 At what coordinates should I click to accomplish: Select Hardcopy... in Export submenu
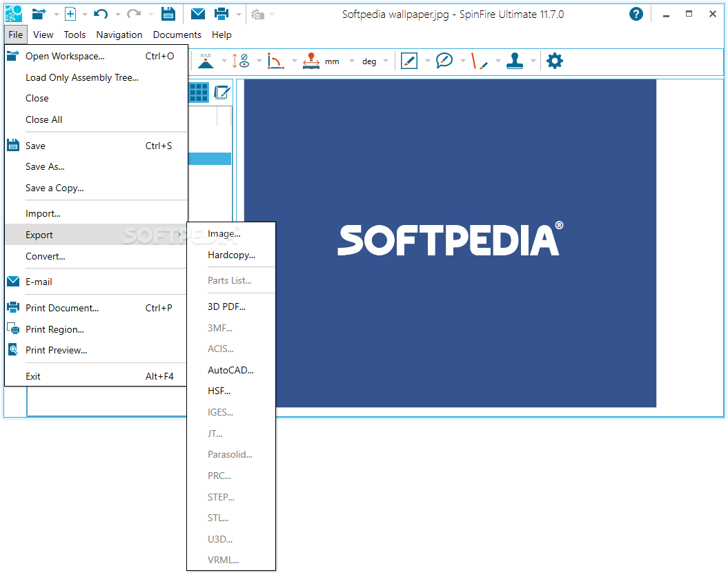click(231, 255)
